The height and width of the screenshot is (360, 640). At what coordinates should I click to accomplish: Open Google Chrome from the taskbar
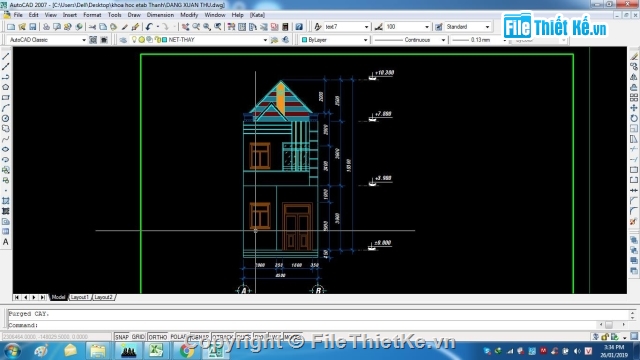[186, 351]
